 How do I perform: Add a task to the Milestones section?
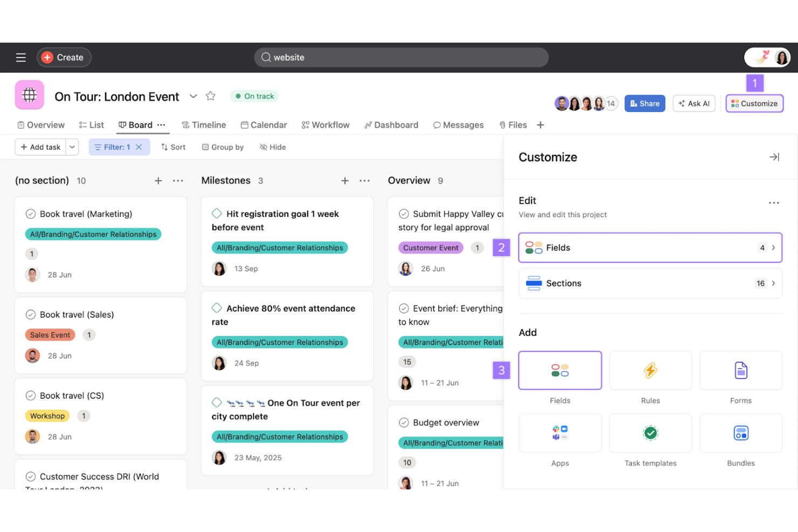(x=345, y=181)
